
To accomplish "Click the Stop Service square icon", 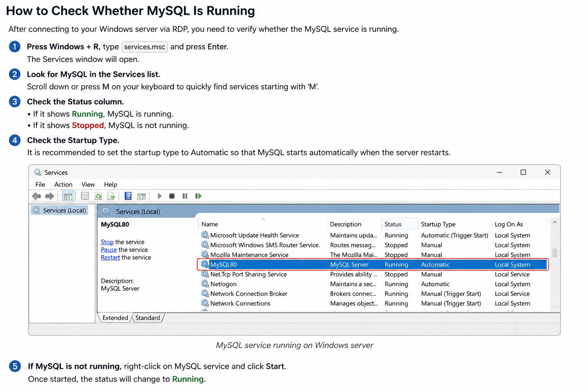I will pos(172,196).
